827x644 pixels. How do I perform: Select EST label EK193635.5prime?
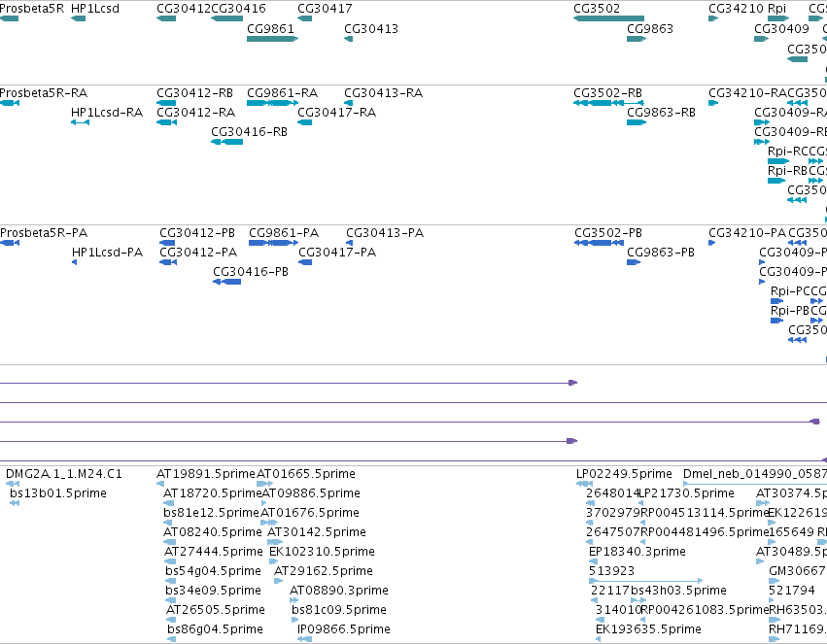click(x=648, y=629)
